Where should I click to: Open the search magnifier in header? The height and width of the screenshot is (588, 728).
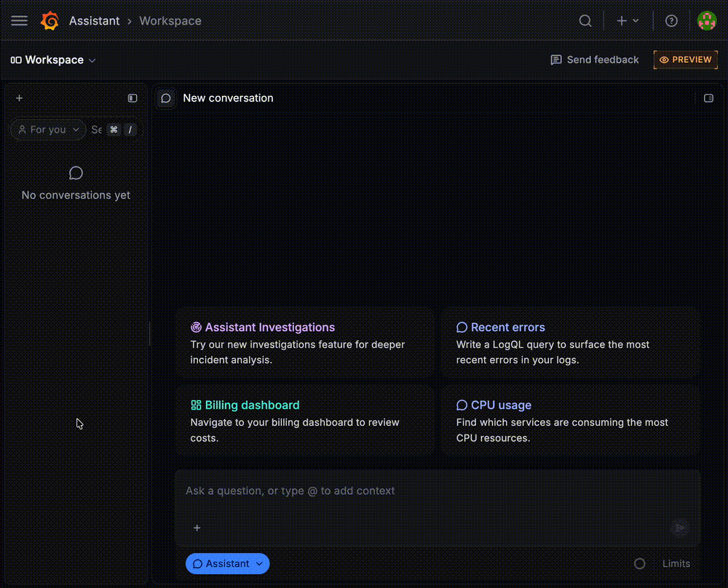585,21
